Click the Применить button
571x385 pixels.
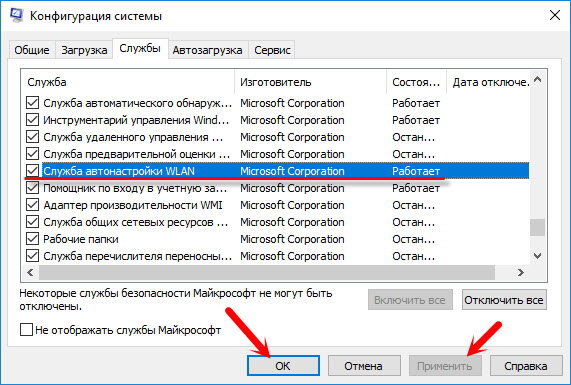tap(445, 365)
